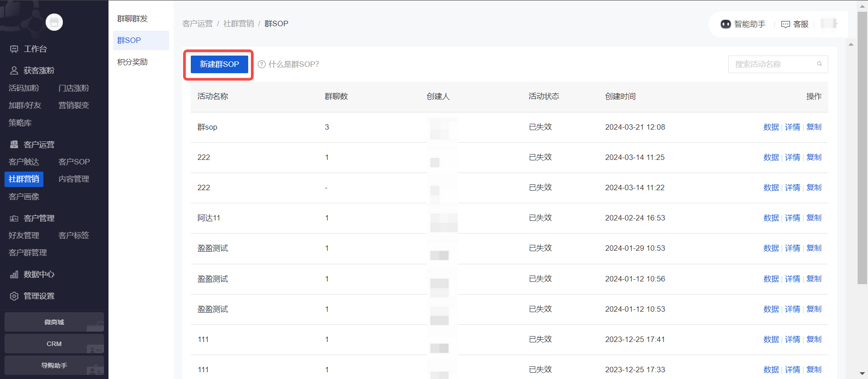The height and width of the screenshot is (379, 868).
Task: Click the 客户管理 section icon
Action: (14, 218)
